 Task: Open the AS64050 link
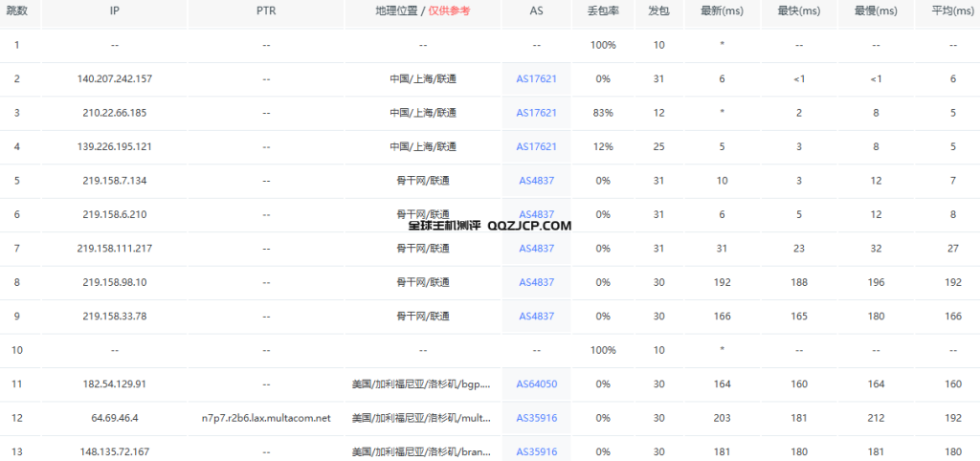point(536,384)
